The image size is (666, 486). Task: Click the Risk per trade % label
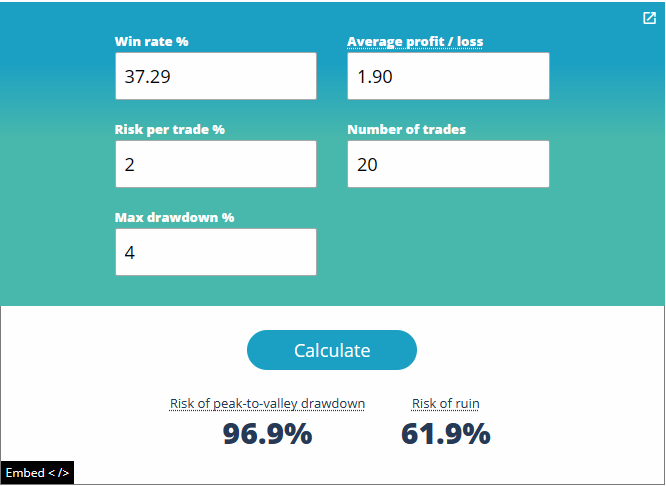[x=169, y=130]
